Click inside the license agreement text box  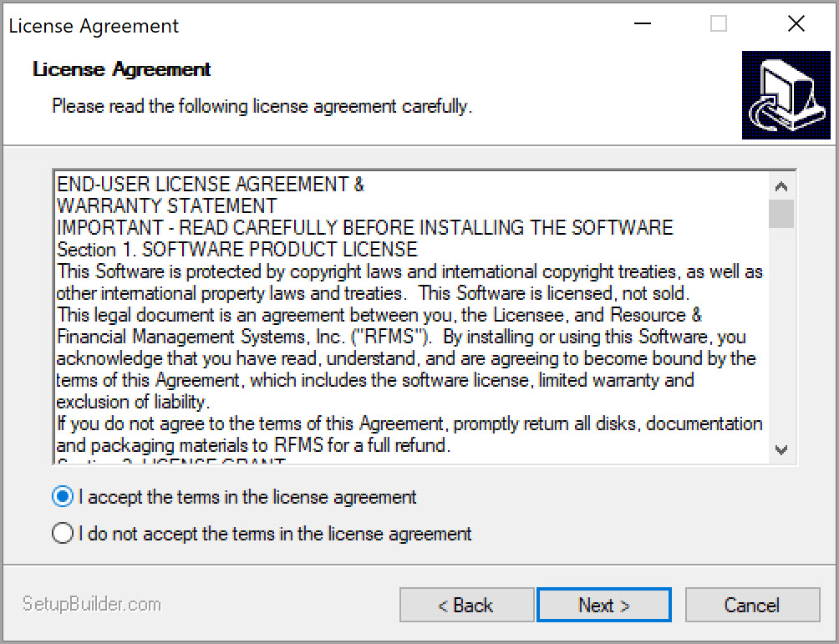tap(409, 317)
